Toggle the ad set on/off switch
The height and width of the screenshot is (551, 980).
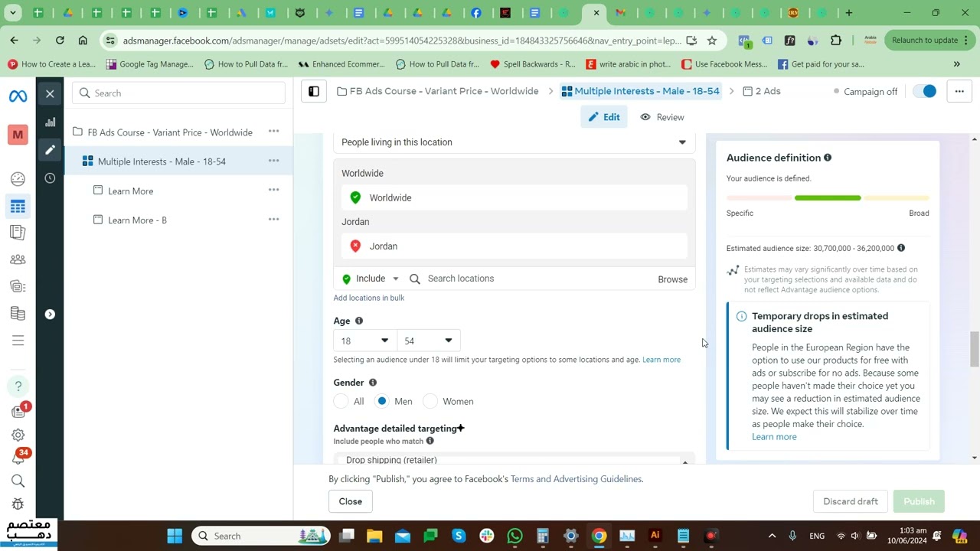pos(925,92)
